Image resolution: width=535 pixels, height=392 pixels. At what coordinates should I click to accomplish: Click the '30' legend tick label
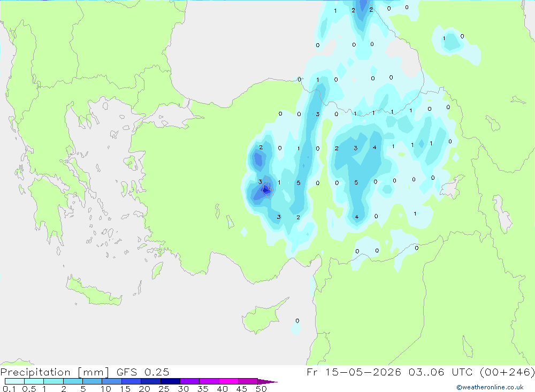point(184,389)
